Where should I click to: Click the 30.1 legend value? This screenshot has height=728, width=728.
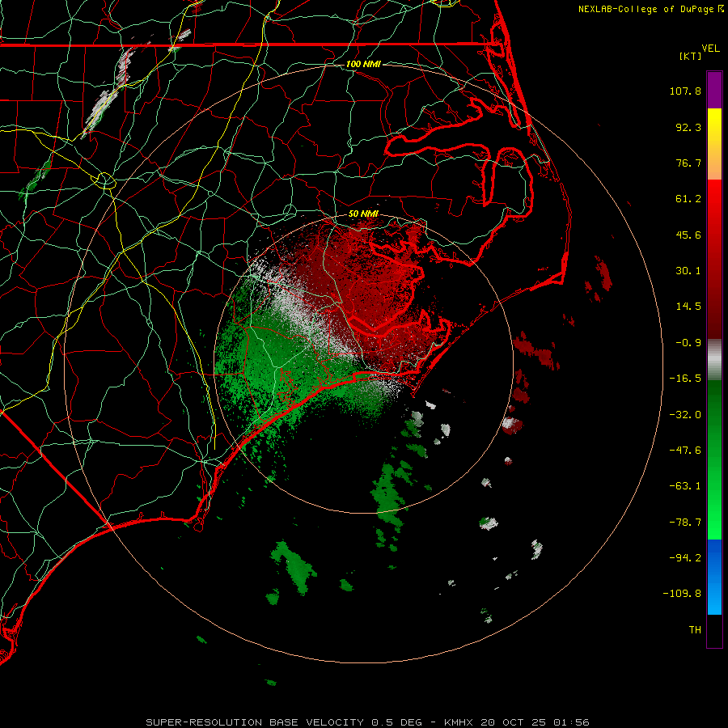pos(688,271)
